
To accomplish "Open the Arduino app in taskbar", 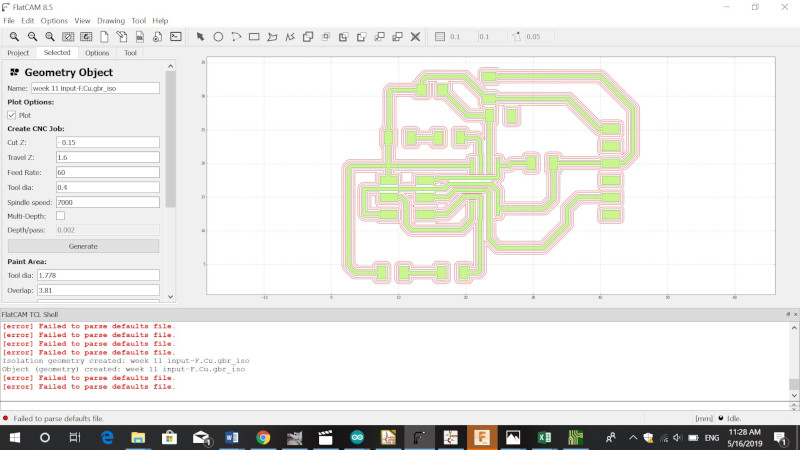I will pos(357,438).
